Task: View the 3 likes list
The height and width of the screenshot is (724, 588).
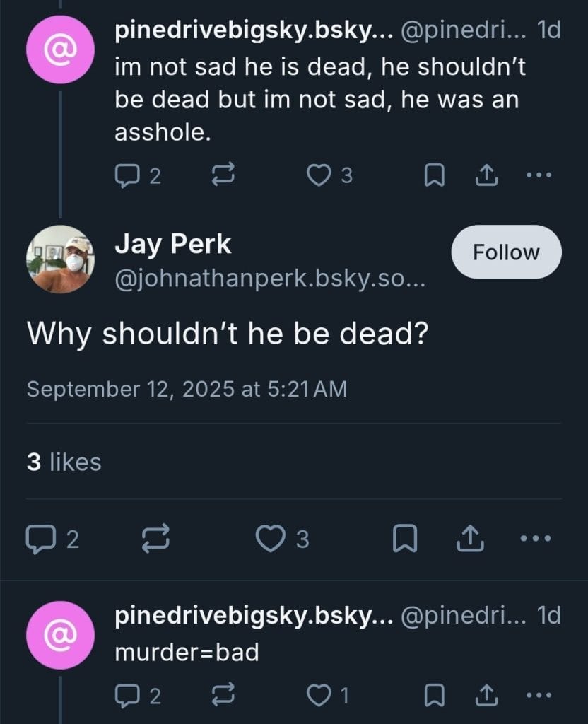Action: point(64,462)
